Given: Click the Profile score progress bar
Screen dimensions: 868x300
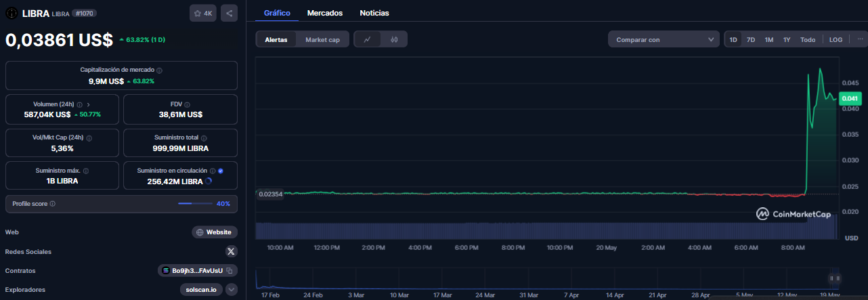Looking at the screenshot, I should click(x=194, y=204).
